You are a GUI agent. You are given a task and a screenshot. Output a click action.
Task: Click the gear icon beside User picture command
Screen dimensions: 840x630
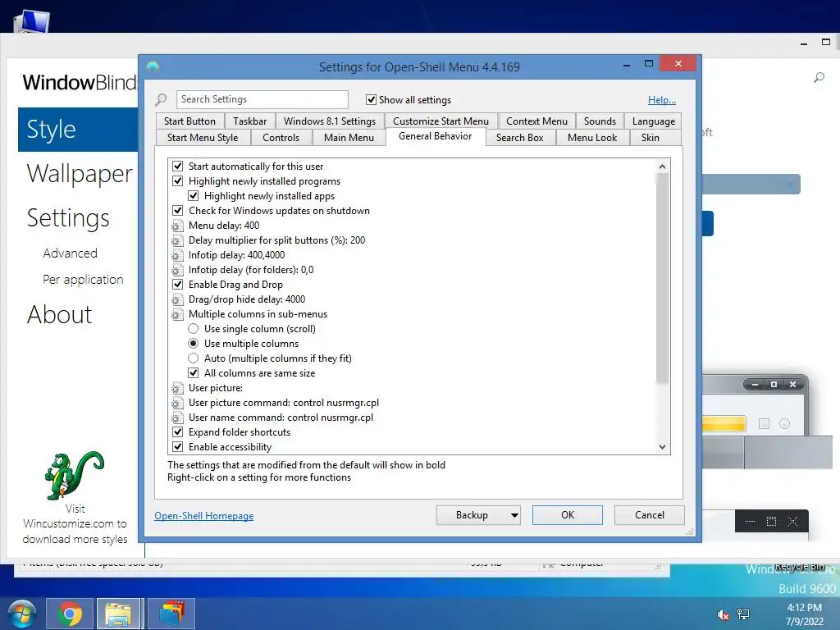coord(177,403)
